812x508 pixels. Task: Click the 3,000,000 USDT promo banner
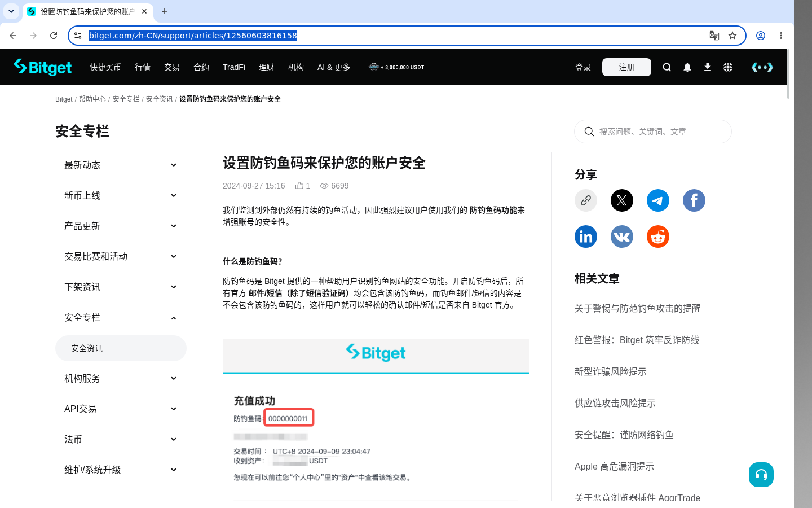396,67
